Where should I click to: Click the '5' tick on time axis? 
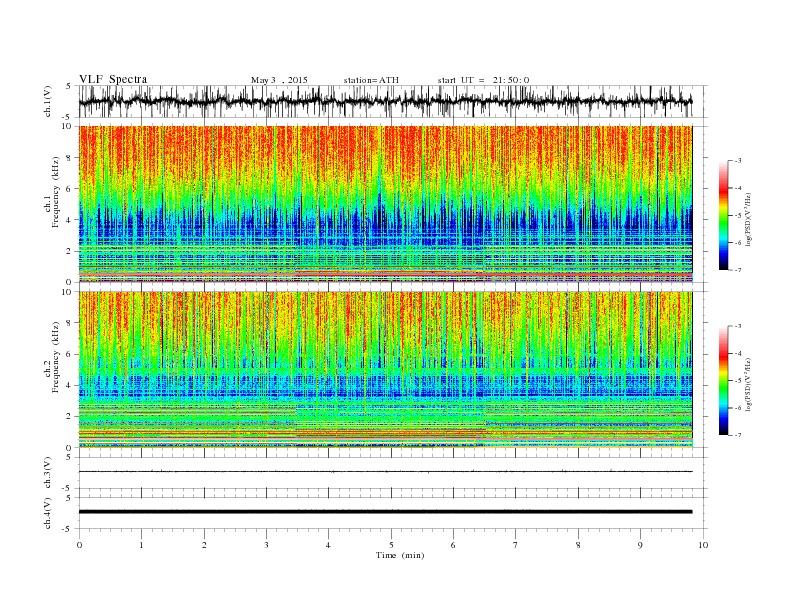click(391, 545)
